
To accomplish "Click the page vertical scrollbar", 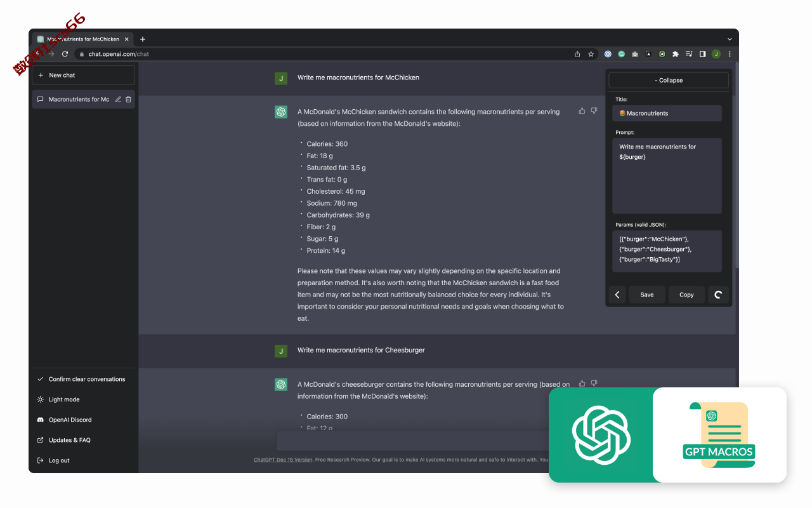I will 737,165.
